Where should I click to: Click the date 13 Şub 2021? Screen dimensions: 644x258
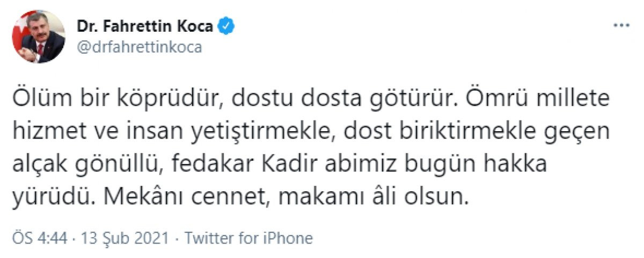point(125,238)
